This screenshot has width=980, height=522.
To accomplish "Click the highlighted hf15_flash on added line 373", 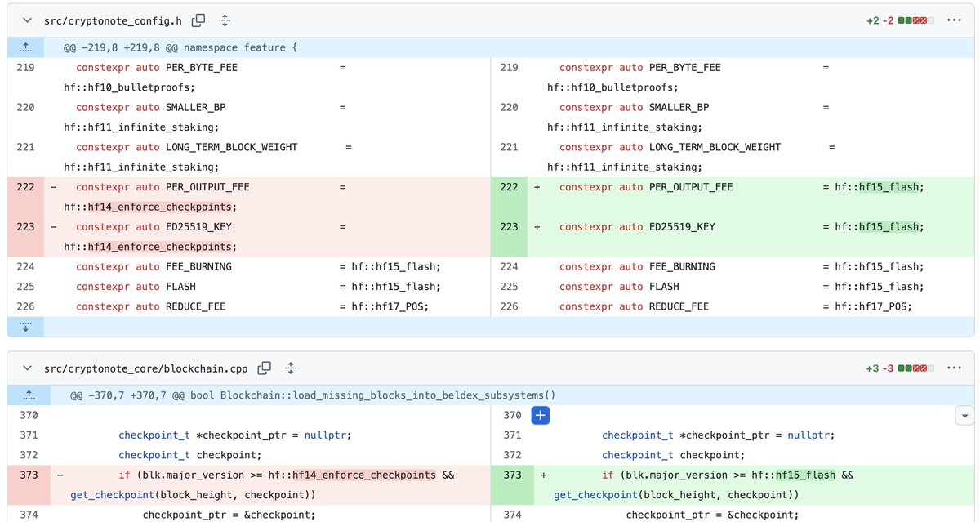I will (804, 475).
